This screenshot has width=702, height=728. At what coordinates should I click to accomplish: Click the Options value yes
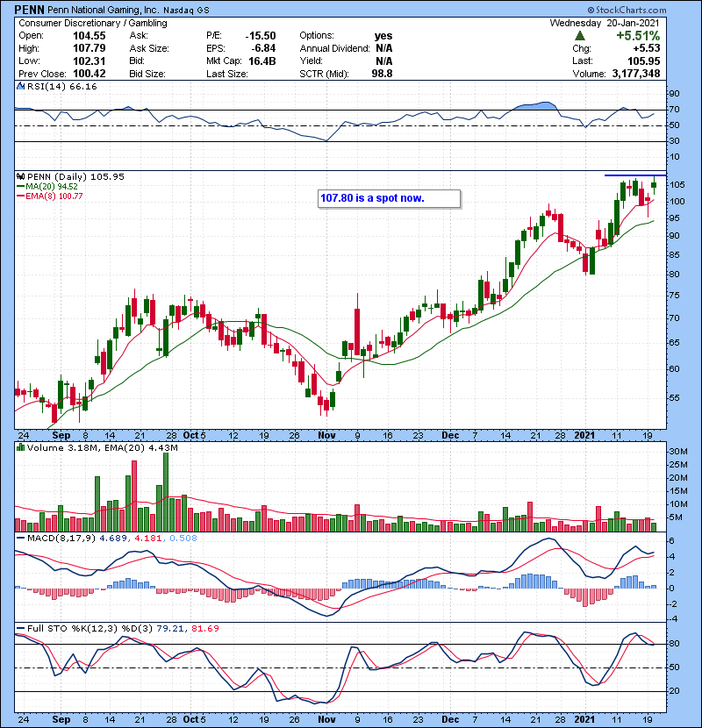[x=383, y=36]
